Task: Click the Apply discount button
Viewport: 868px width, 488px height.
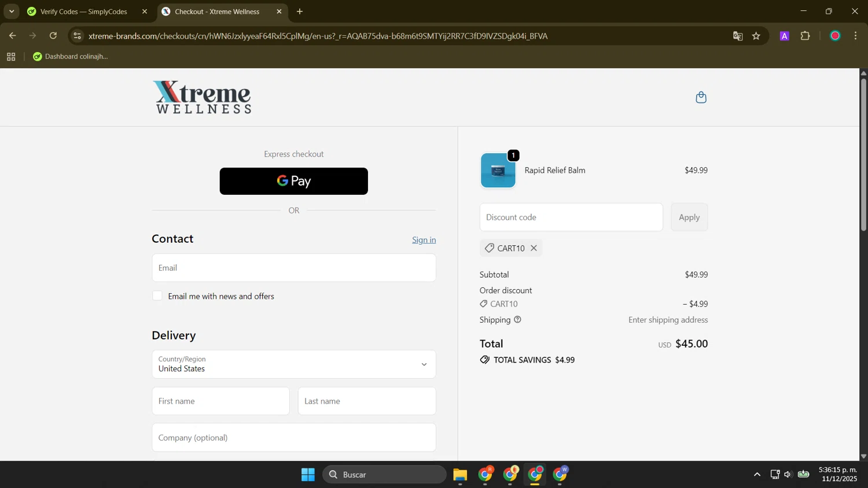Action: click(x=689, y=217)
